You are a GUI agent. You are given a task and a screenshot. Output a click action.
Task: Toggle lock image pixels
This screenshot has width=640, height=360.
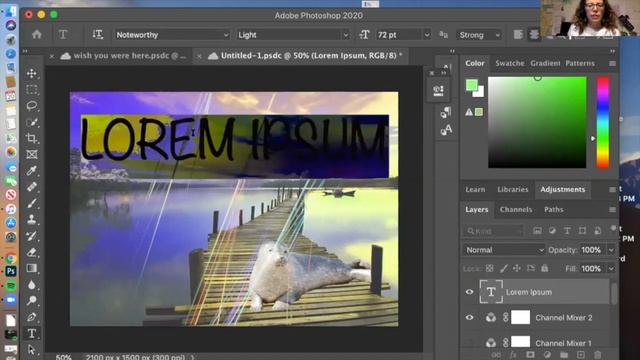(504, 268)
